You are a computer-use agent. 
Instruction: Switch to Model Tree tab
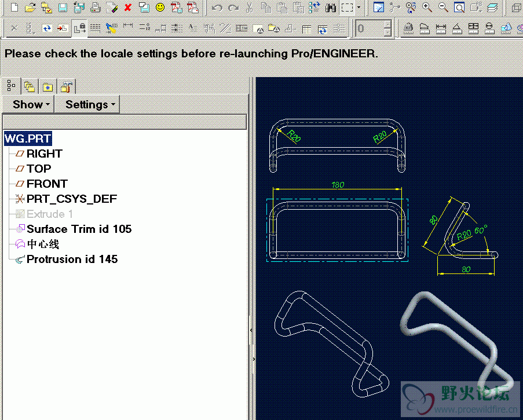(12, 86)
